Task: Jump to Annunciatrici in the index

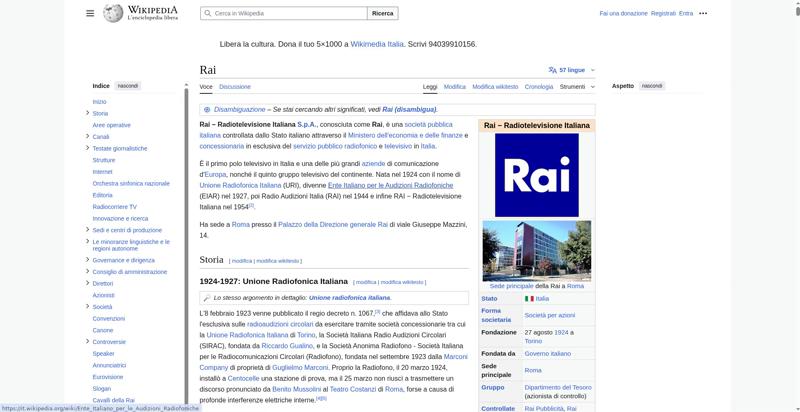Action: tap(109, 366)
